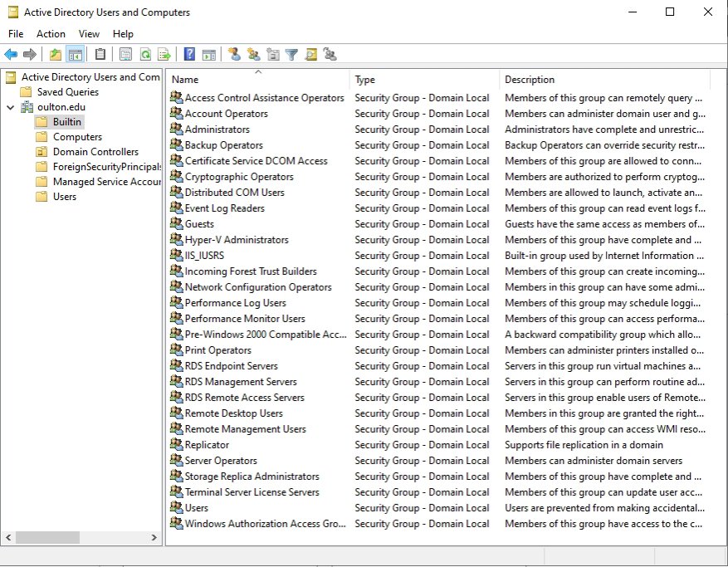Screen dimensions: 728x567
Task: Toggle the Show/Hide Action Pane button
Action: pos(208,55)
